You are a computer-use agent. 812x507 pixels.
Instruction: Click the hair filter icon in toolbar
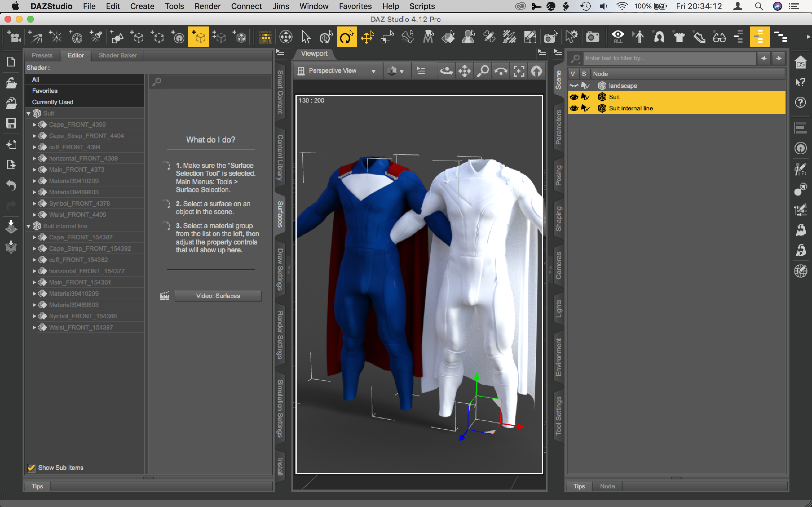pyautogui.click(x=659, y=37)
